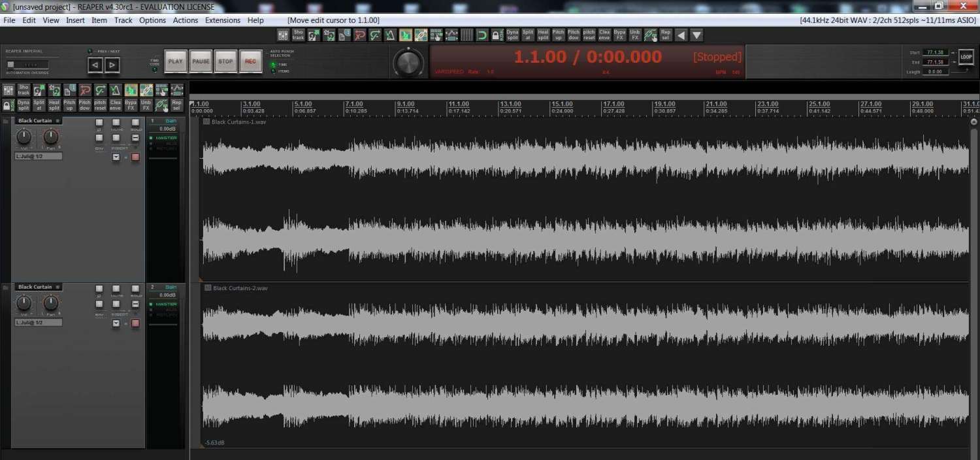Click 'Pitch up' in the top toolbar
The image size is (980, 460).
(x=559, y=35)
